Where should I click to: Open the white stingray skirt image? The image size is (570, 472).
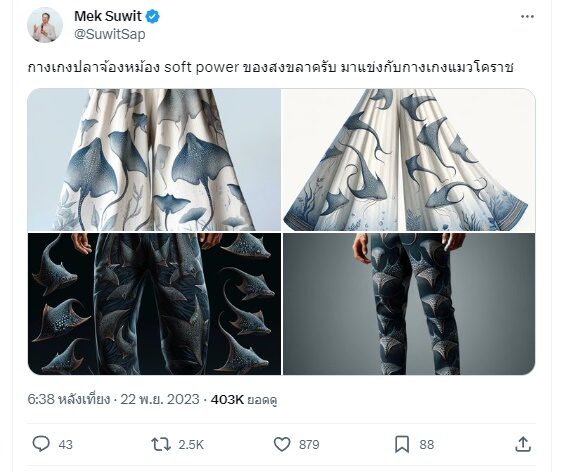[154, 160]
